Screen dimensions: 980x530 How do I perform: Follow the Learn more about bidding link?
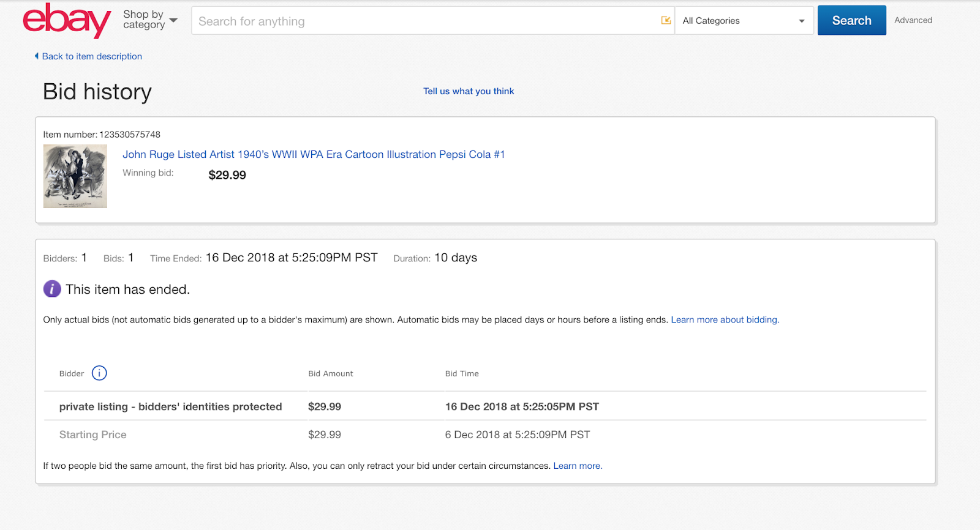(x=725, y=319)
